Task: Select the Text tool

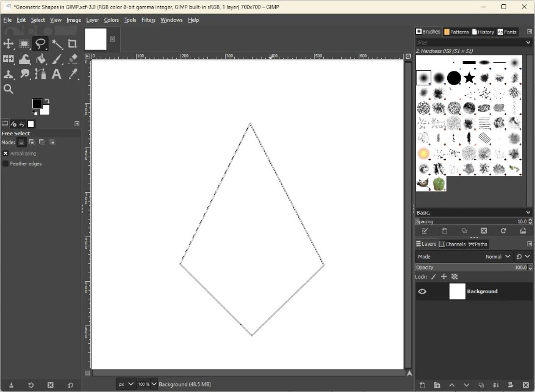Action: (x=57, y=74)
